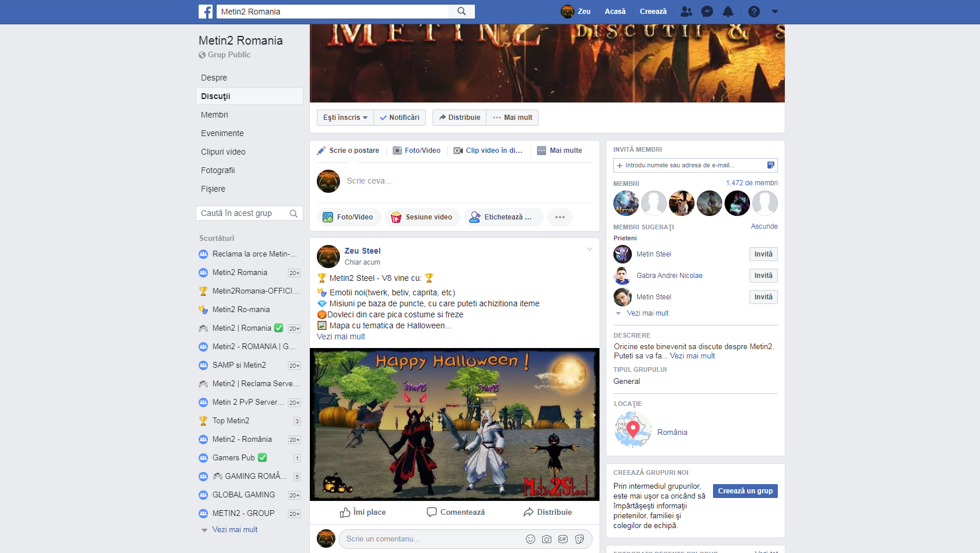Expand post text with Vezi mai mult
980x553 pixels.
point(341,336)
